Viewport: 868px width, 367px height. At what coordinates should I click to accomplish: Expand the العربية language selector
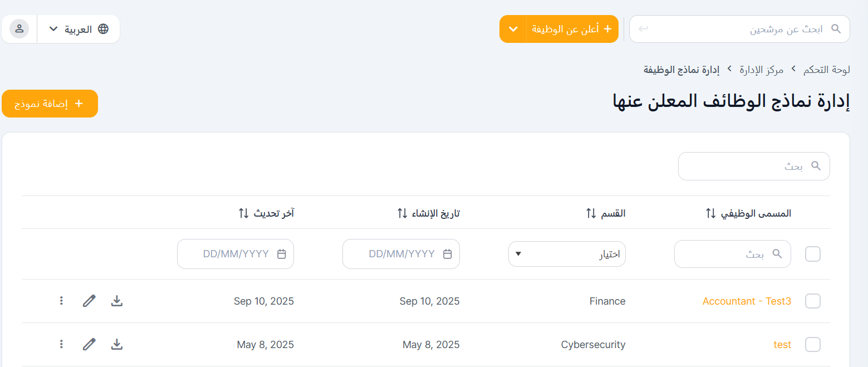coord(79,29)
